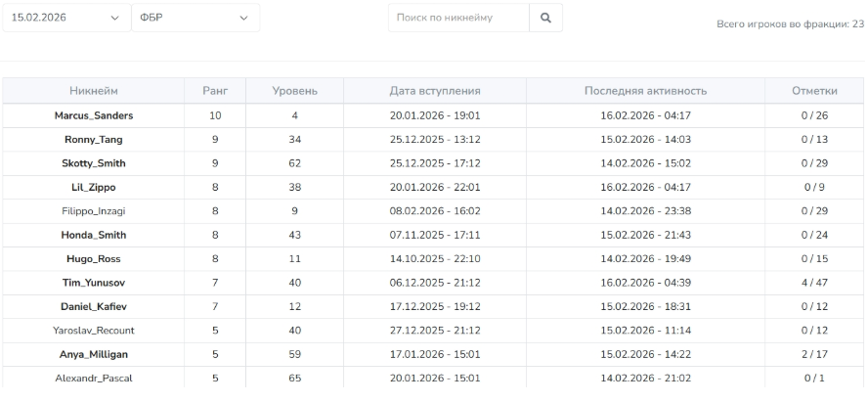
Task: Click last activity 15.02.2026 - 11:14
Action: pos(645,330)
